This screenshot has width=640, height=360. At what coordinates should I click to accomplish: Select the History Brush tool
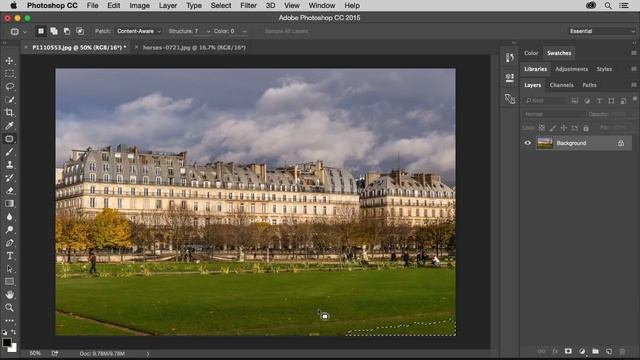point(9,178)
